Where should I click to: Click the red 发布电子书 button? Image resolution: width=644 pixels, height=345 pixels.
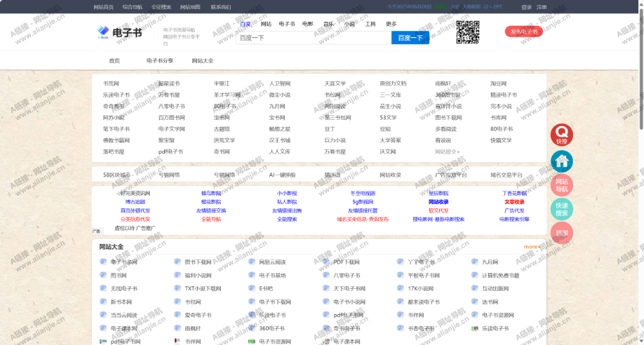(524, 32)
